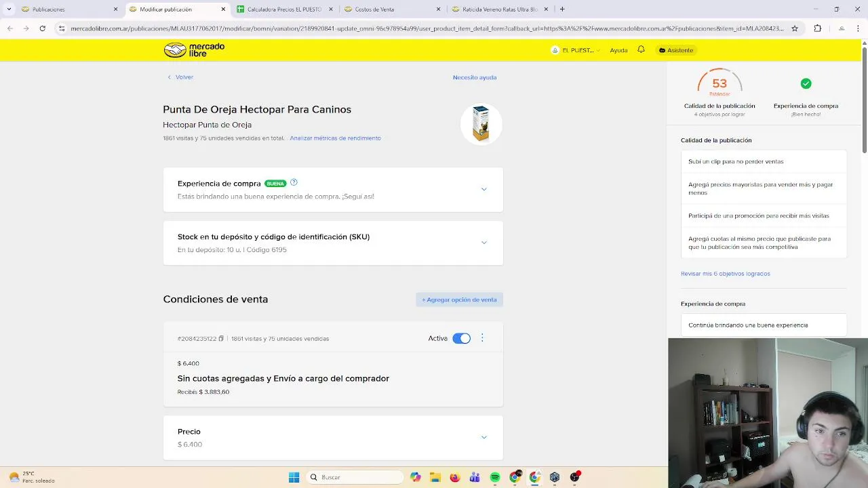Click the Mercado Libre logo

194,50
